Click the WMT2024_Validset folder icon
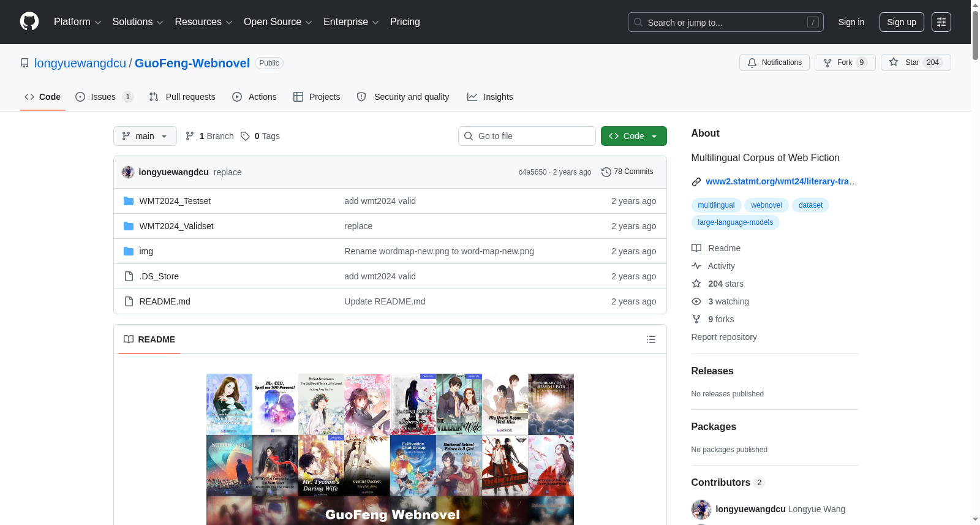 [x=129, y=226]
